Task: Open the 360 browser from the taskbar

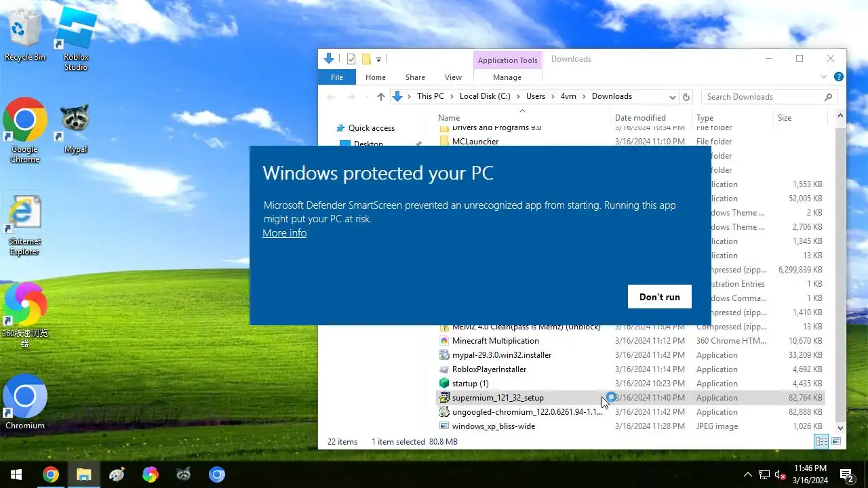Action: click(x=150, y=474)
